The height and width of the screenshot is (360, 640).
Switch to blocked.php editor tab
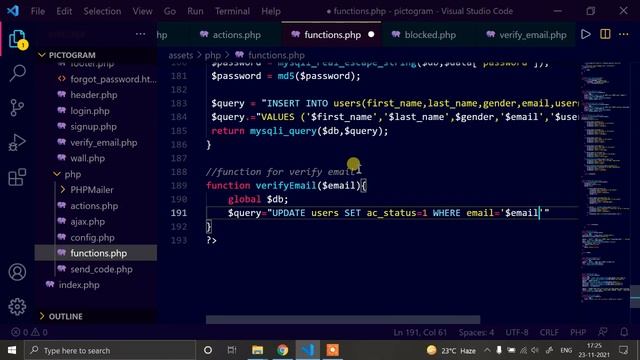(424, 35)
